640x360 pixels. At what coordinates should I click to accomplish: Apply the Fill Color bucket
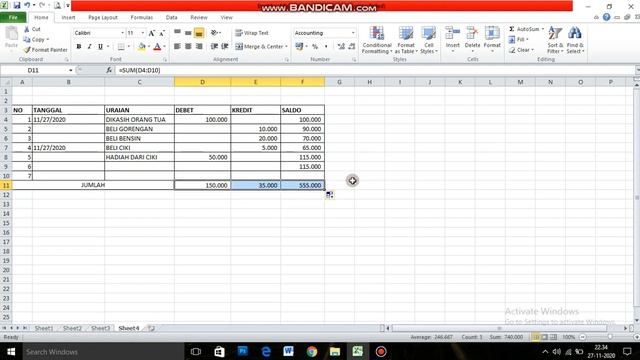(142, 47)
